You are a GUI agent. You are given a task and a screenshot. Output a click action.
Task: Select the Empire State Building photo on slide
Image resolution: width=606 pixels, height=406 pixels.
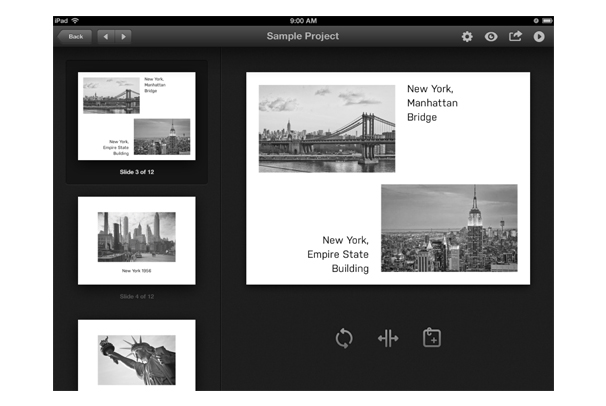pos(448,228)
